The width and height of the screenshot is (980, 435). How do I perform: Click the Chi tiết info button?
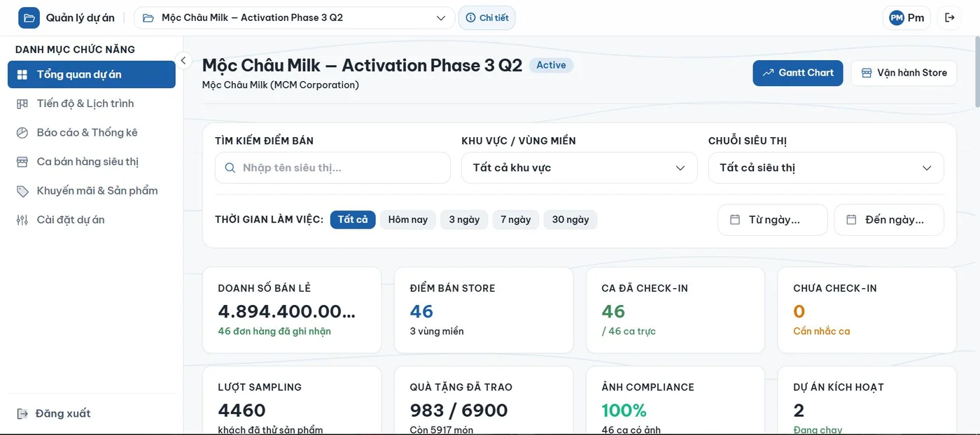(487, 17)
